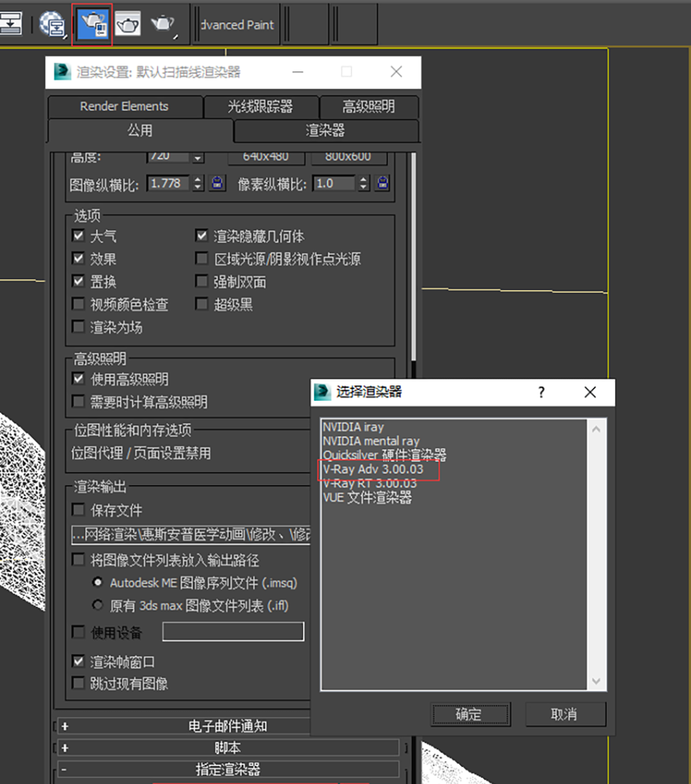The image size is (691, 784).
Task: Tick the 保存文件 checkbox
Action: (x=78, y=510)
